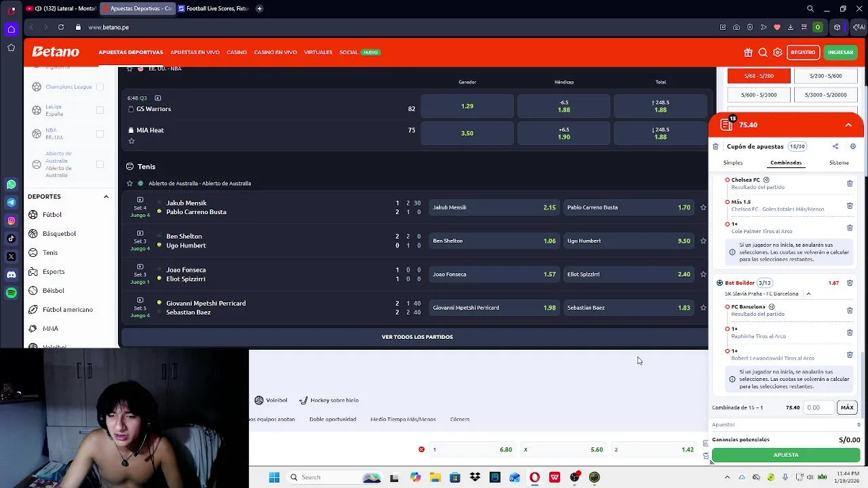
Task: Delete Chelsea FC match result selection
Action: tap(850, 184)
